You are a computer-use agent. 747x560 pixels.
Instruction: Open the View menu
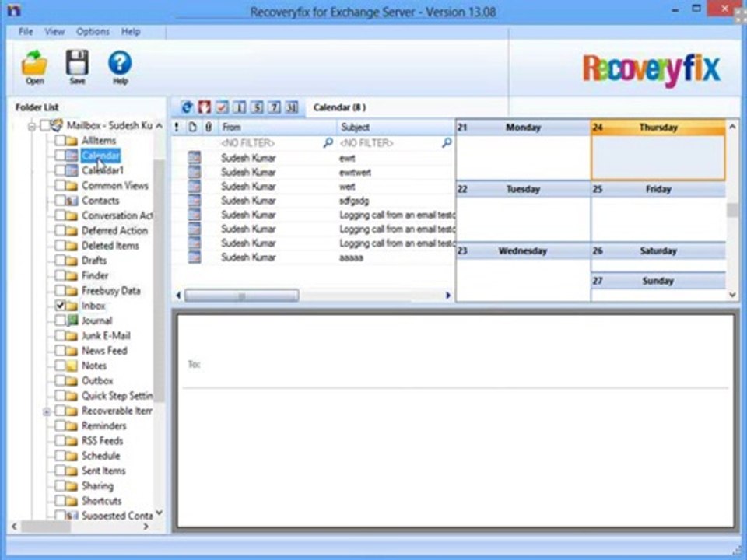[x=54, y=31]
